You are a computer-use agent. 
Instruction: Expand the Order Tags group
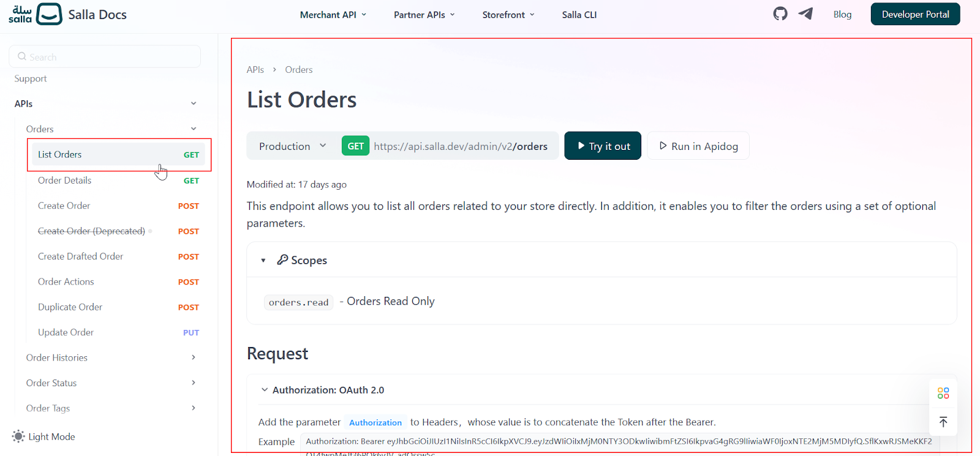[194, 408]
